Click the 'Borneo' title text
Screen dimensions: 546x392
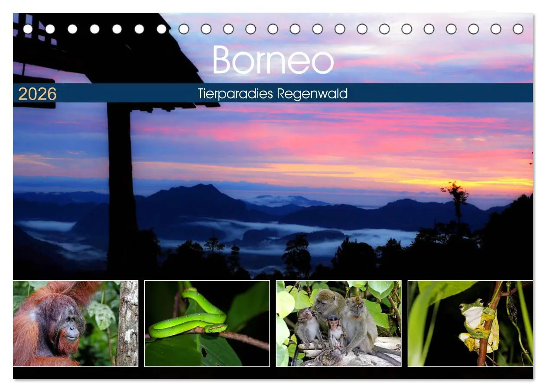coord(273,59)
